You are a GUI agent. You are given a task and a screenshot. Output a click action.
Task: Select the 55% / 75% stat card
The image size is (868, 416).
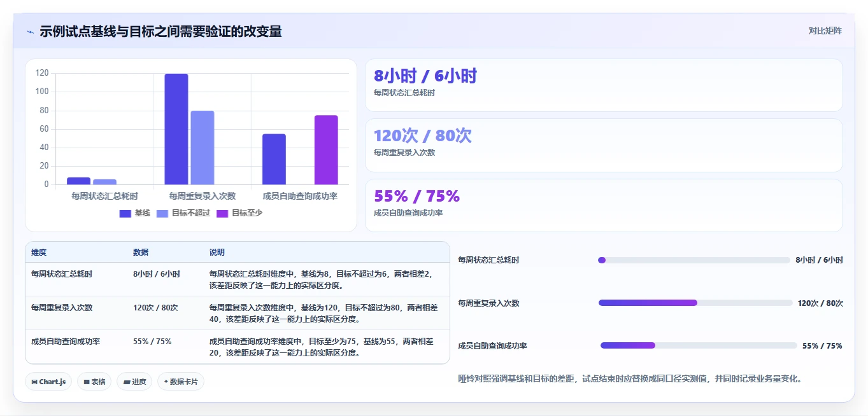click(x=604, y=205)
